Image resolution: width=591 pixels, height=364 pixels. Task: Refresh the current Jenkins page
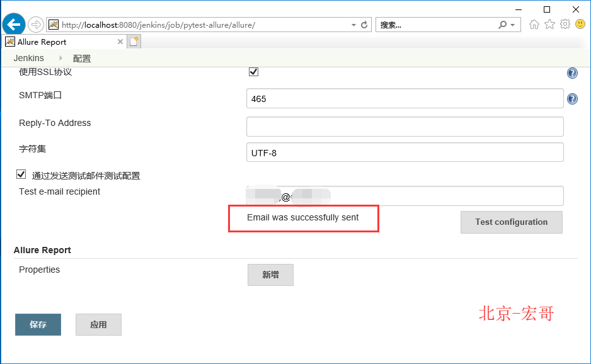pos(364,25)
